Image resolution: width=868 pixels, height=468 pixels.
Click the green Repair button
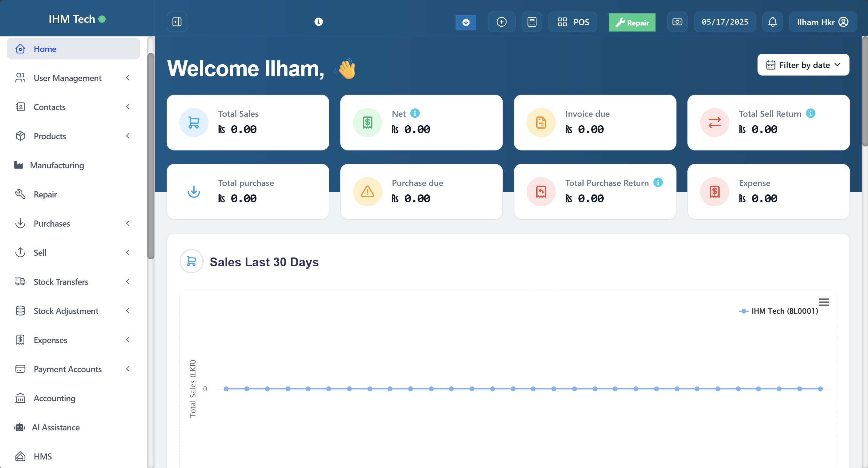[x=632, y=22]
